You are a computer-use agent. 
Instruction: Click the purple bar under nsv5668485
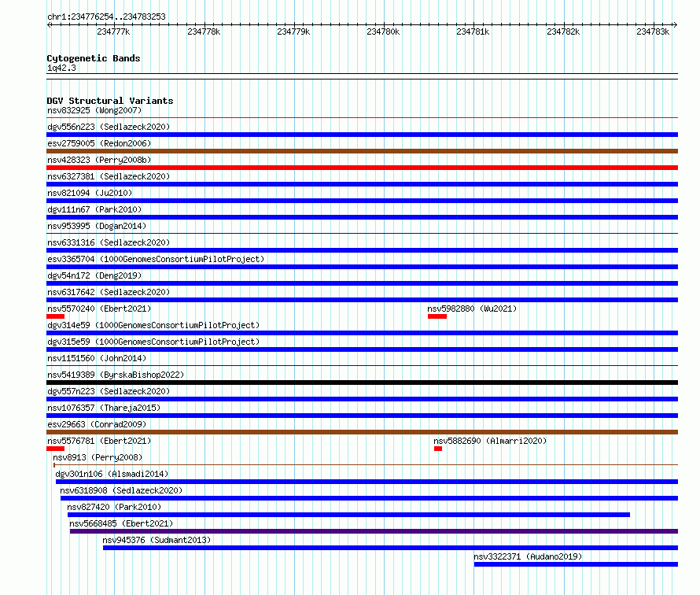(374, 531)
